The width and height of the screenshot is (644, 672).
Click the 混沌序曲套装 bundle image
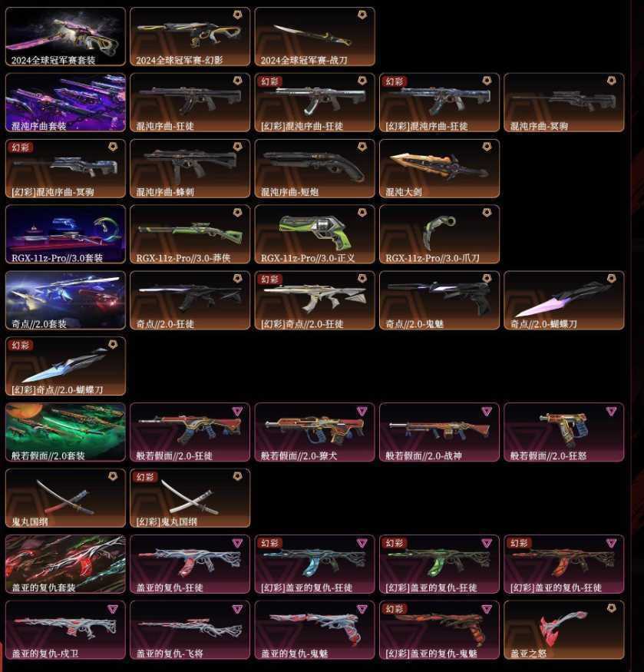65,102
